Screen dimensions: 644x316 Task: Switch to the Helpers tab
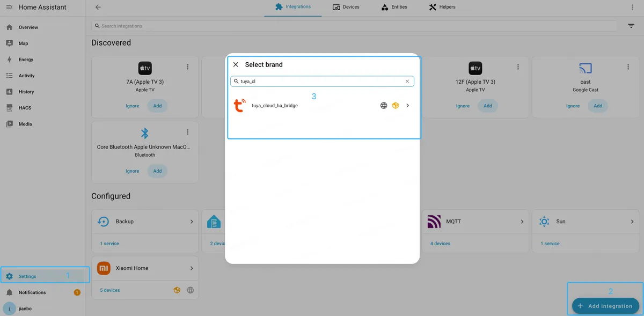(442, 7)
